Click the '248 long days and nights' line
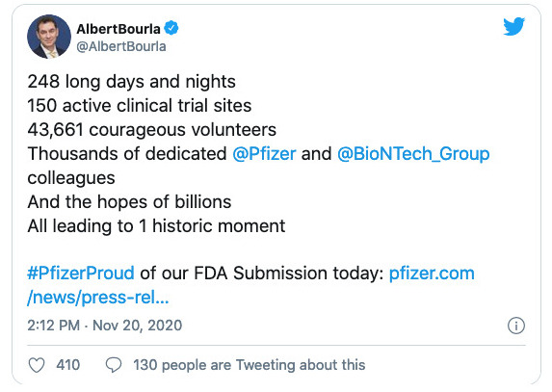The image size is (552, 392). [x=131, y=82]
